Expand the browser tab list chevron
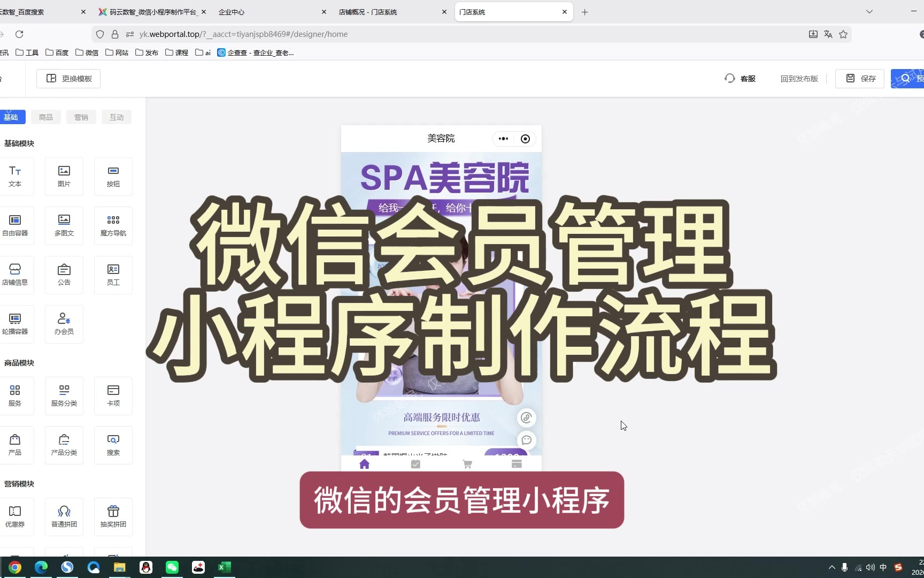Viewport: 924px width, 578px height. [x=869, y=12]
